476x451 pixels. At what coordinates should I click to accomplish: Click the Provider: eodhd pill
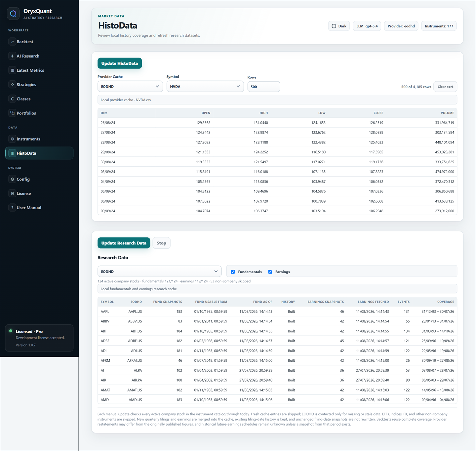coord(401,26)
